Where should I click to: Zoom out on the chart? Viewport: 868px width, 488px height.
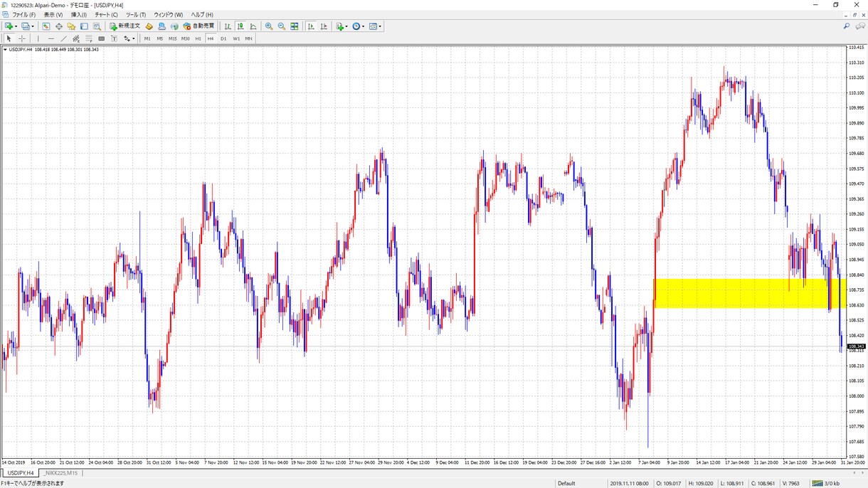point(282,26)
